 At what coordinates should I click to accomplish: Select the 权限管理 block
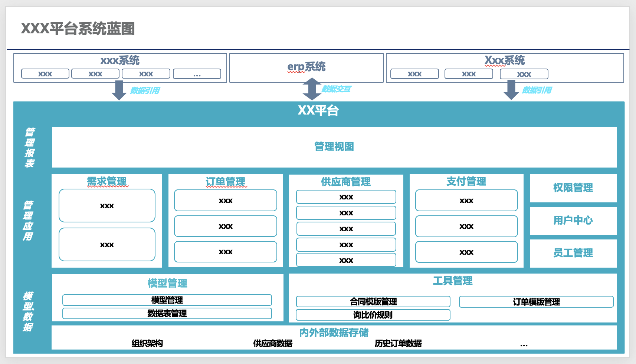pos(573,188)
